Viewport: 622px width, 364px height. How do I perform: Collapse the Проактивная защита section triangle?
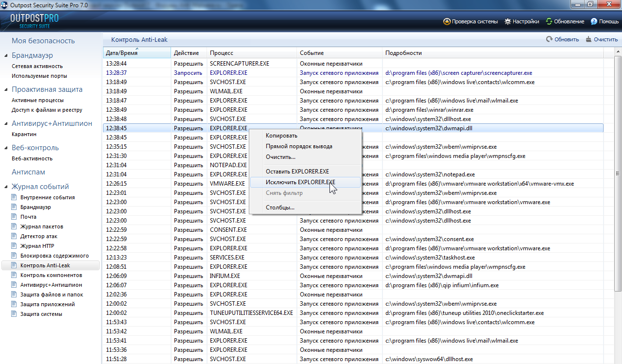pyautogui.click(x=6, y=90)
